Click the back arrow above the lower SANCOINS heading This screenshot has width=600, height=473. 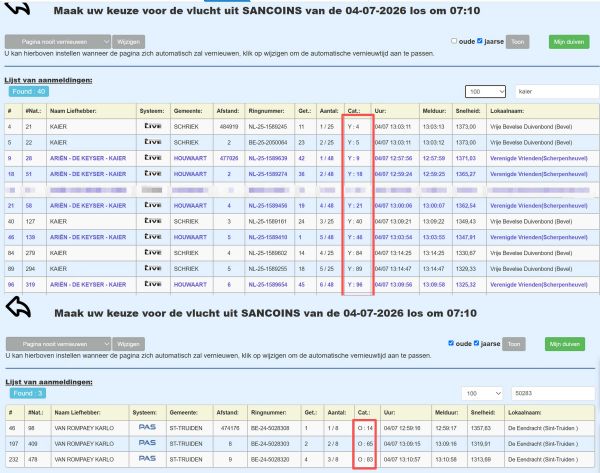coord(18,307)
